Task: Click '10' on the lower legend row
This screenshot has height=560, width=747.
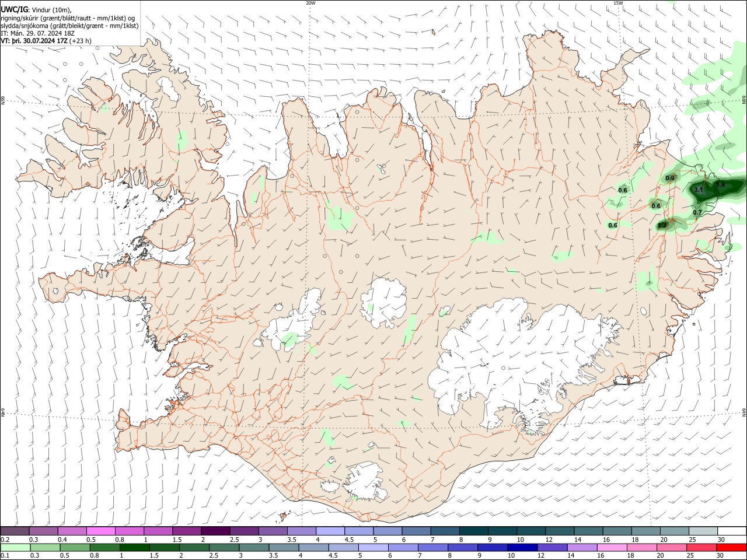Action: point(511,556)
